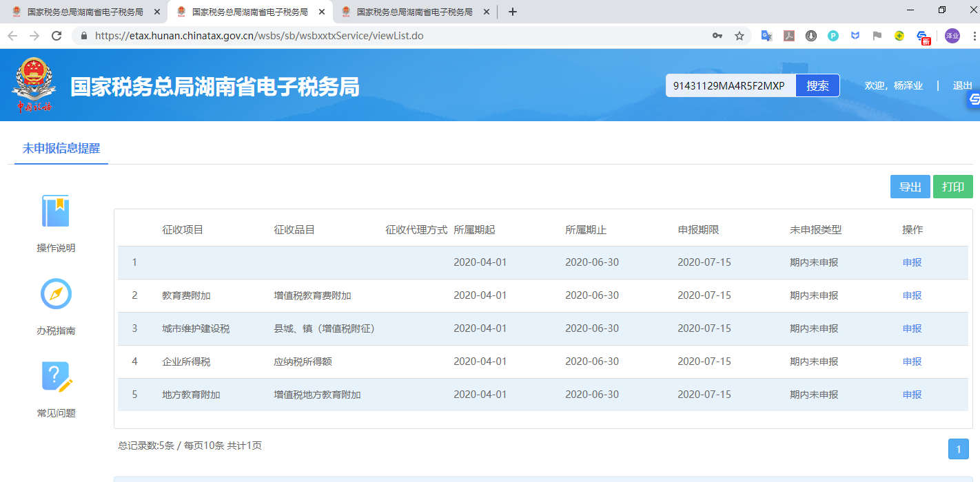Open the 办税指南 compass icon
Viewport: 980px width, 482px height.
[x=56, y=294]
